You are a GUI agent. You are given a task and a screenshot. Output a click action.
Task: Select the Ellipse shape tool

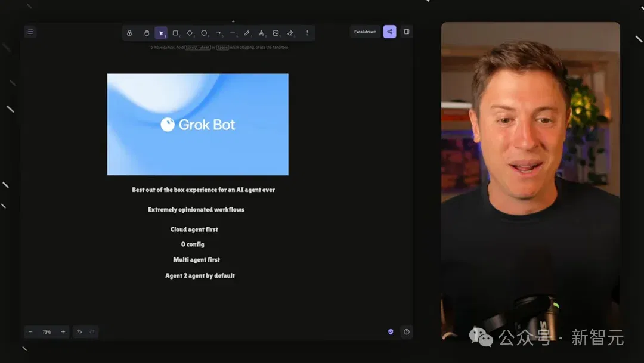pyautogui.click(x=204, y=33)
